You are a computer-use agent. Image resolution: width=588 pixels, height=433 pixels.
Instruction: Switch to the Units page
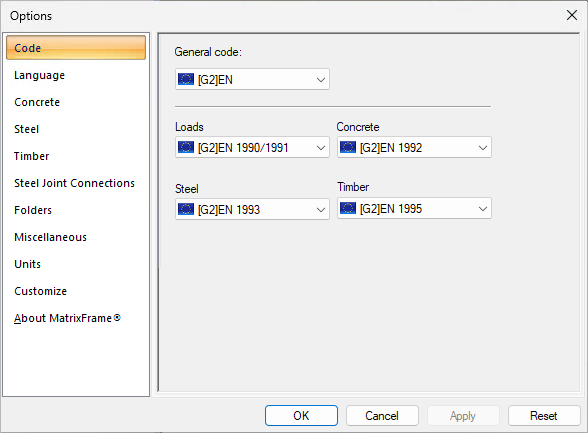pos(27,264)
